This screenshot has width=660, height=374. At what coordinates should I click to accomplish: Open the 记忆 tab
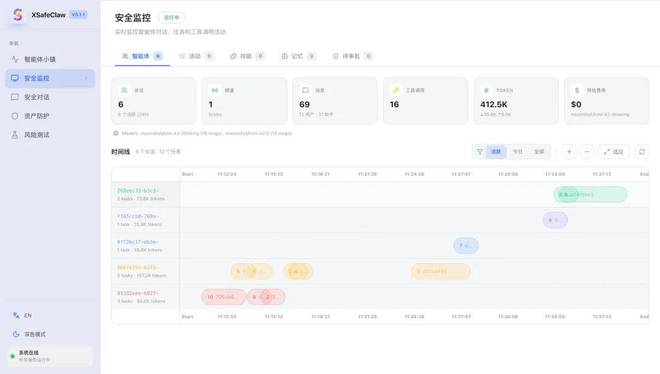tap(298, 56)
